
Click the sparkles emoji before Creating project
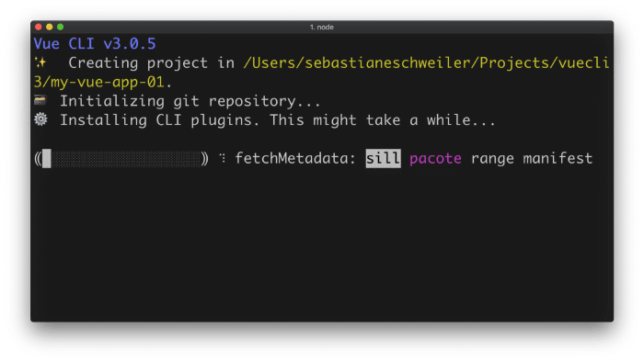click(40, 62)
